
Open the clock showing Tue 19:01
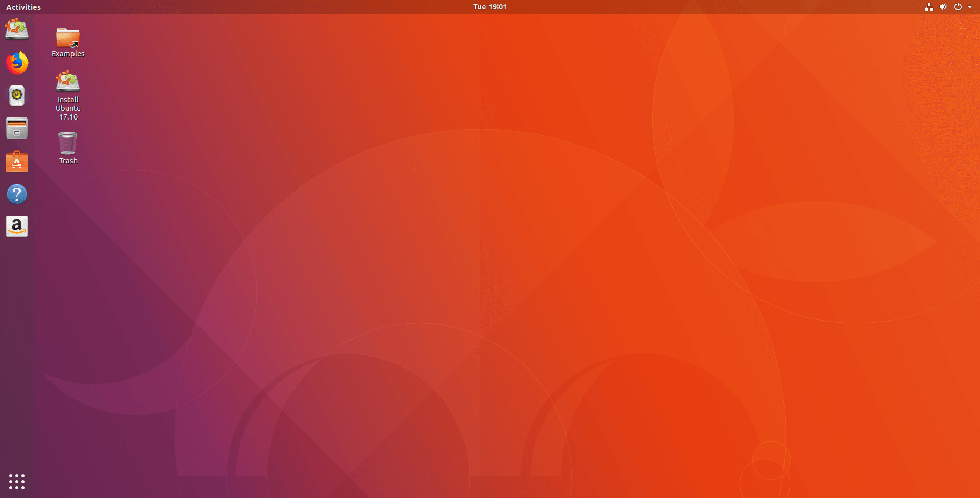pyautogui.click(x=489, y=7)
